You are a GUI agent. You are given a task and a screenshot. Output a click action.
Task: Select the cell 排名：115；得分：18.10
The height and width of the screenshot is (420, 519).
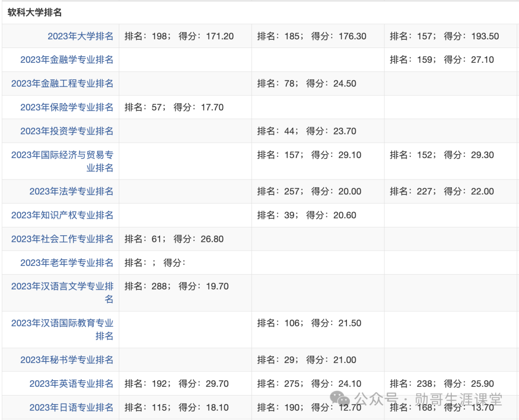click(185, 408)
